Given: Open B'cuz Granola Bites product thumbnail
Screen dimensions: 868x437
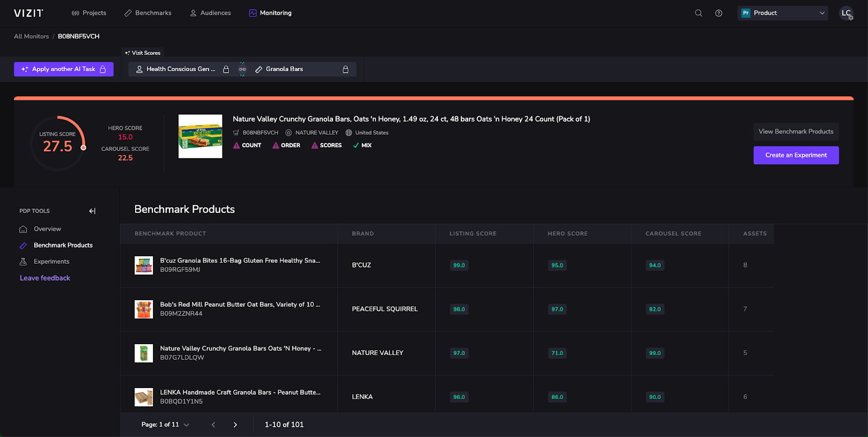Looking at the screenshot, I should pos(144,265).
